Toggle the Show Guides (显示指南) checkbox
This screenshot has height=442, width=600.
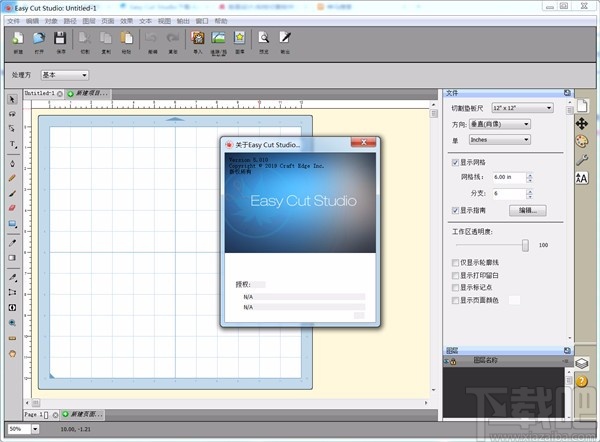(455, 210)
